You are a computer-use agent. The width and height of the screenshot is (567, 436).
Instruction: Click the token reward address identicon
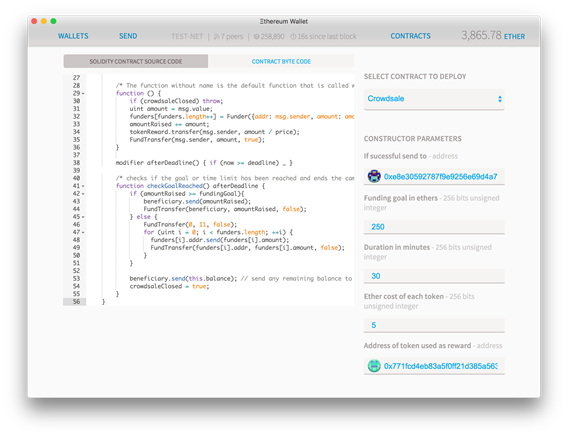click(374, 366)
